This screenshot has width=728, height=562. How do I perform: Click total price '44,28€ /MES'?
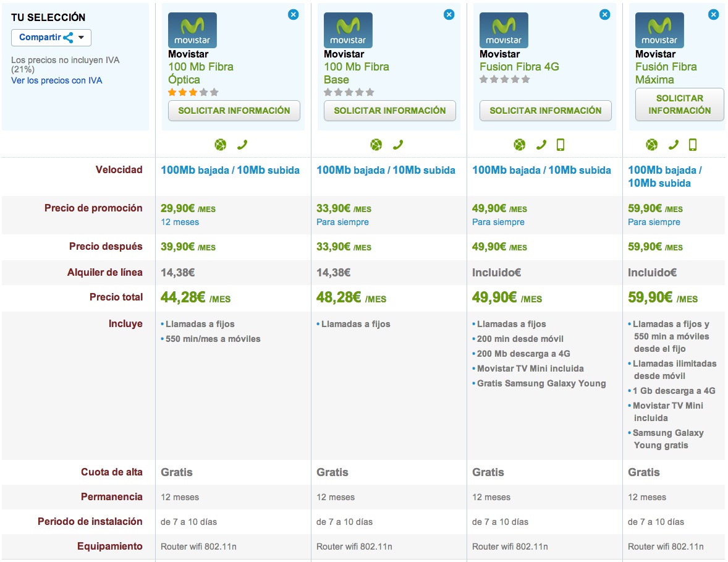click(195, 297)
